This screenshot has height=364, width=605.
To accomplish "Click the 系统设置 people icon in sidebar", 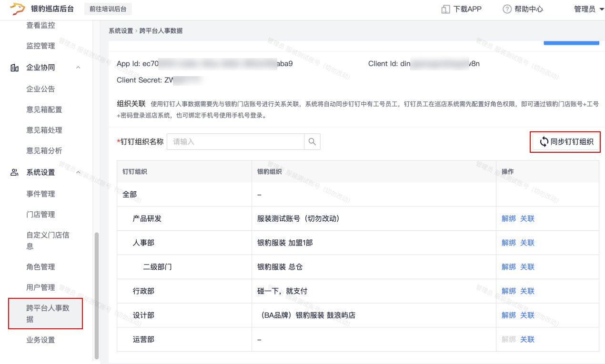I will pos(15,172).
